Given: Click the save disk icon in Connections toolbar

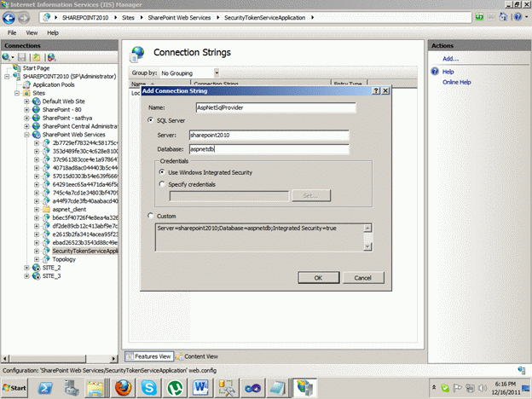Looking at the screenshot, I should (22, 57).
